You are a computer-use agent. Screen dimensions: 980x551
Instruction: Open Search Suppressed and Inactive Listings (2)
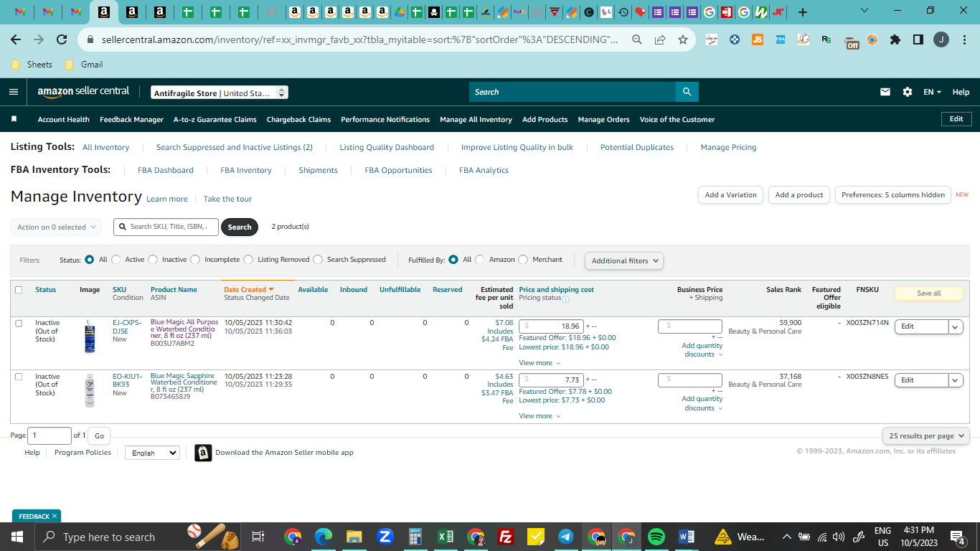[x=235, y=147]
